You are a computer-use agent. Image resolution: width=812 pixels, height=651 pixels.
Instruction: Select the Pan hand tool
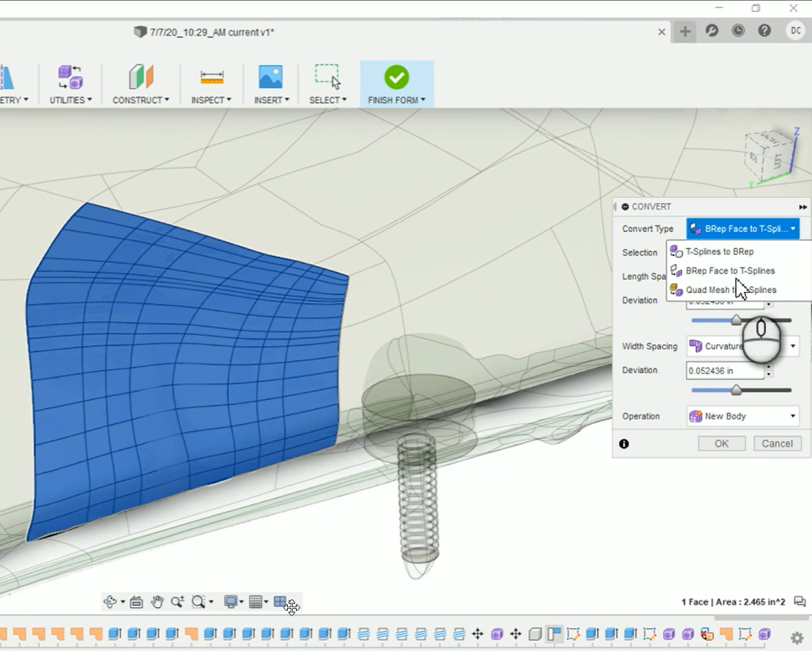click(157, 602)
